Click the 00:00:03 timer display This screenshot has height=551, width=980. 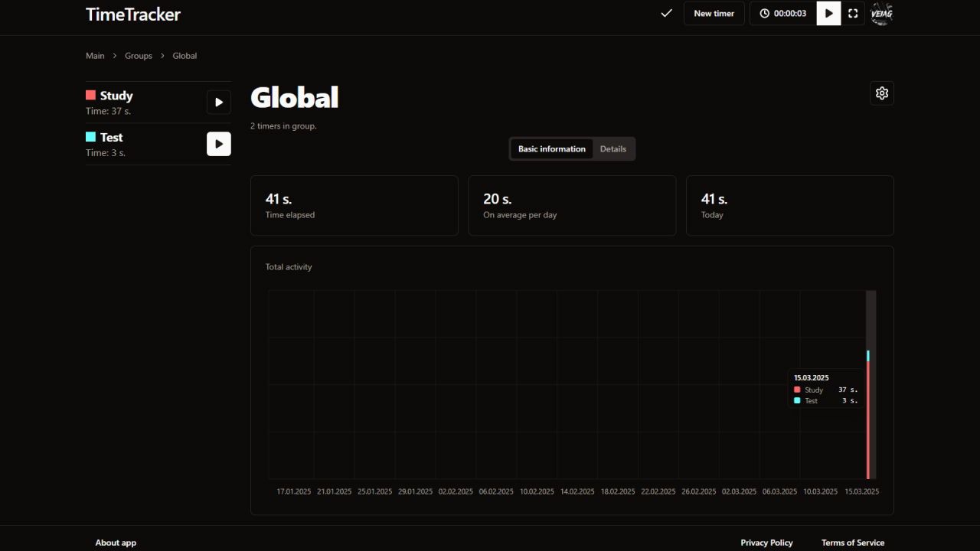click(783, 13)
